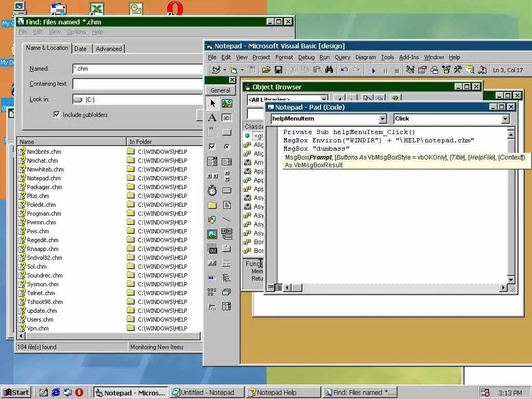This screenshot has height=399, width=532.
Task: Click the Open Project toolbar icon
Action: point(267,70)
